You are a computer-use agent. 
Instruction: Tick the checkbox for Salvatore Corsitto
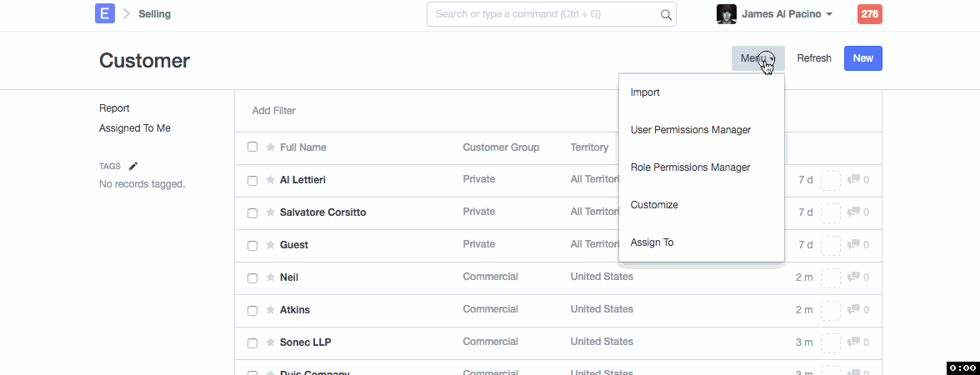[252, 212]
